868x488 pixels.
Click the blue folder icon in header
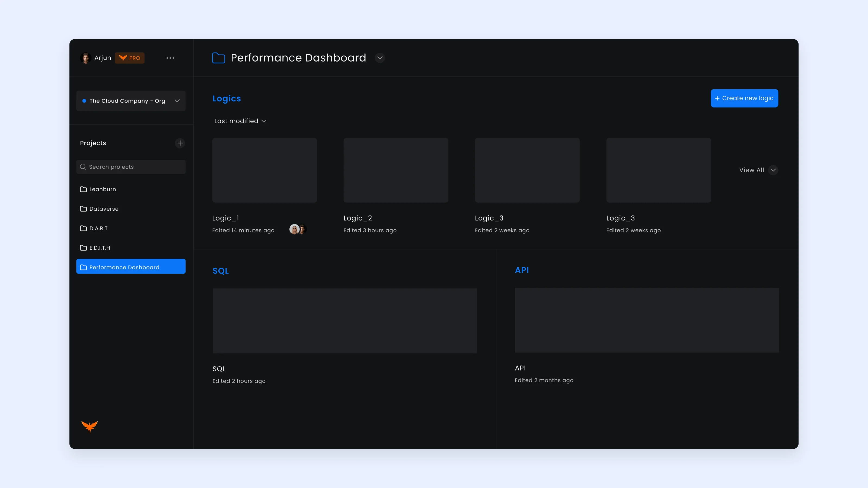coord(219,58)
